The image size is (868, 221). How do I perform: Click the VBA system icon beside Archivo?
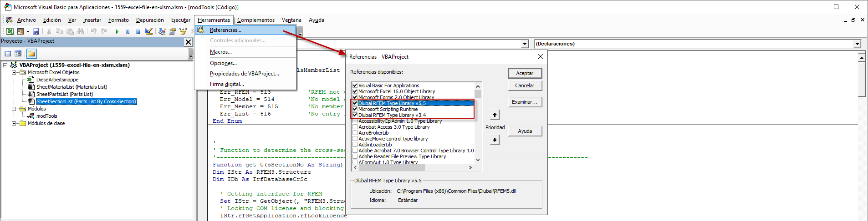pos(9,20)
